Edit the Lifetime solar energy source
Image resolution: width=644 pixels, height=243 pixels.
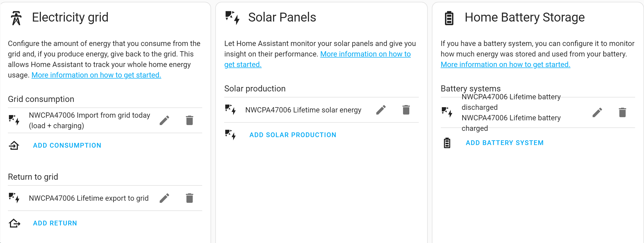(381, 110)
